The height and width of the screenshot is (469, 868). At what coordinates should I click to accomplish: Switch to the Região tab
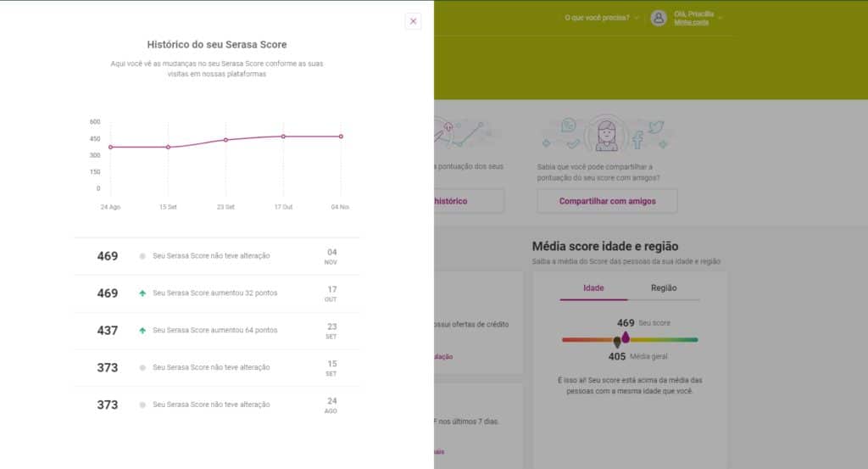tap(663, 288)
